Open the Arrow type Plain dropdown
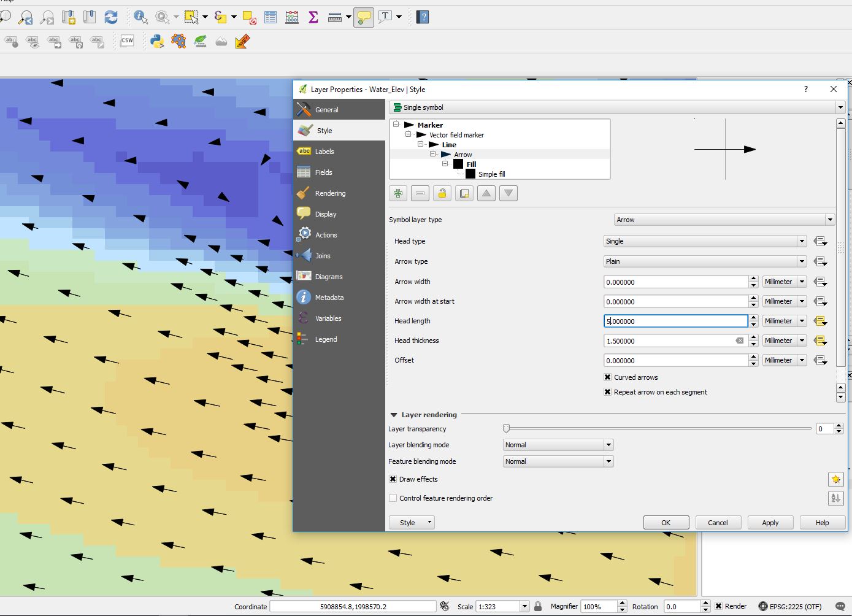 click(705, 261)
